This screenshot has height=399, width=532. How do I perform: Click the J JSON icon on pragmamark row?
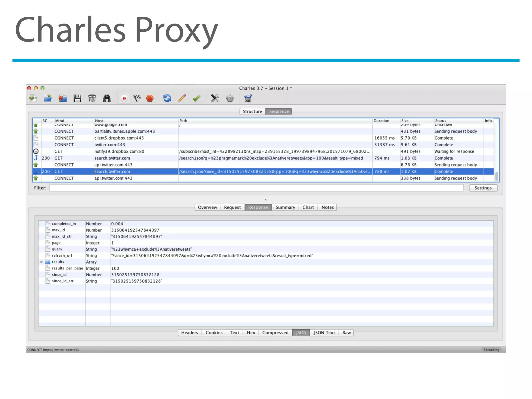point(36,158)
